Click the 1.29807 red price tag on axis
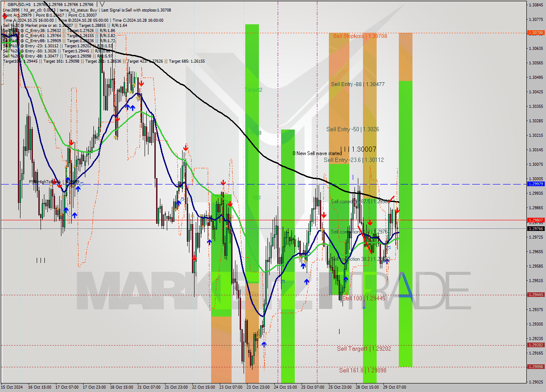 535,220
